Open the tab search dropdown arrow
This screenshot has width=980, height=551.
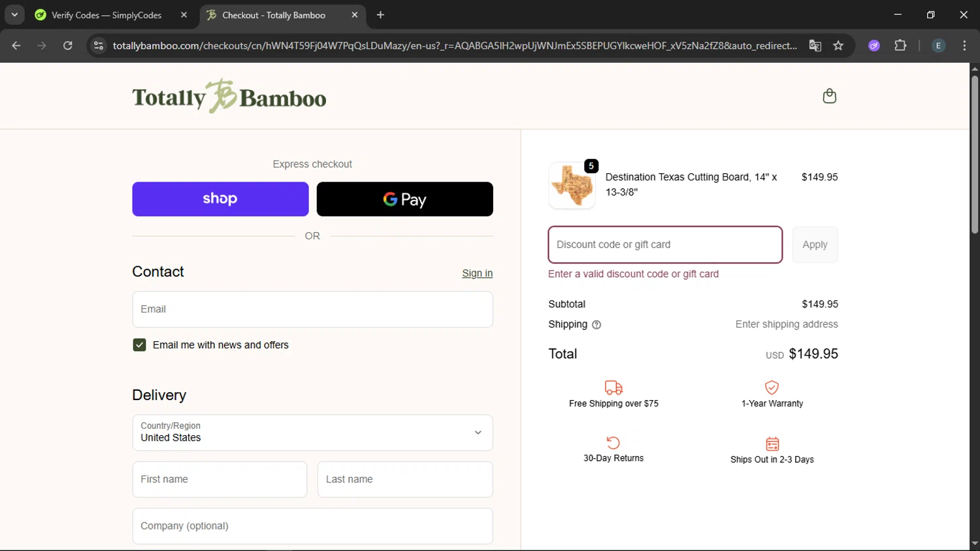14,15
